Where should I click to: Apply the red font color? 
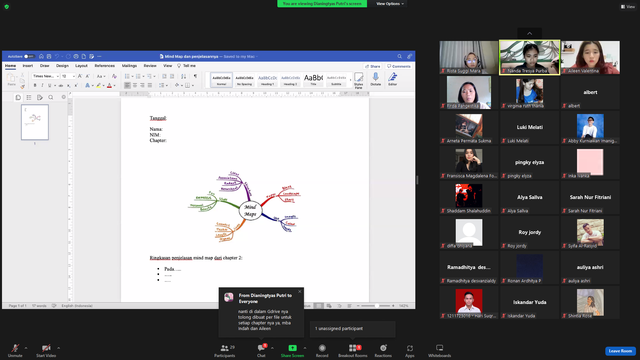pos(109,85)
